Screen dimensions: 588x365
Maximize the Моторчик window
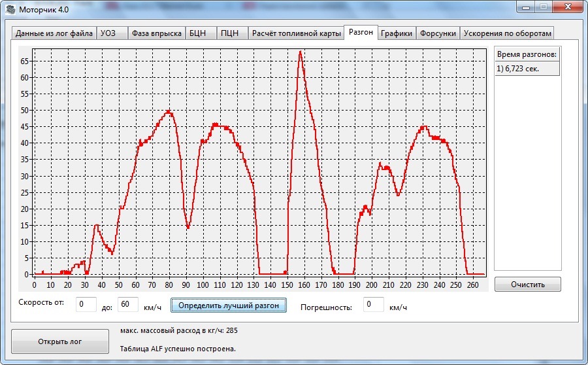tap(544, 7)
